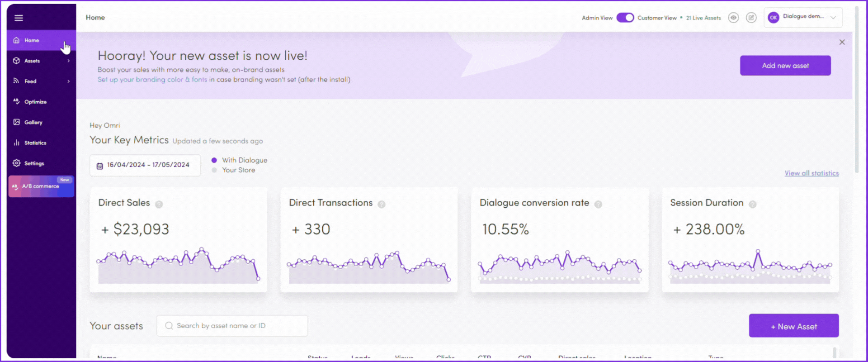Open Statistics from the sidebar
Screen dimensions: 868x362
[35, 143]
